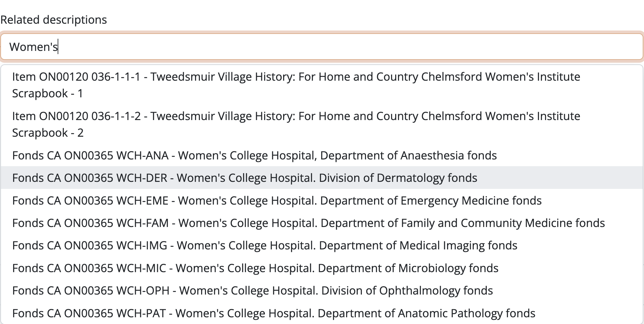Choose Department of Anaesthesia fonds suggestion

[254, 155]
